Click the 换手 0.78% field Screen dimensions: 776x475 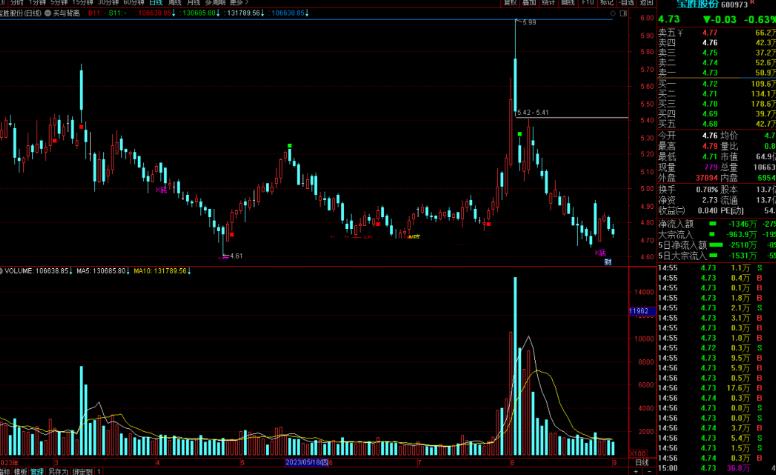pos(688,190)
